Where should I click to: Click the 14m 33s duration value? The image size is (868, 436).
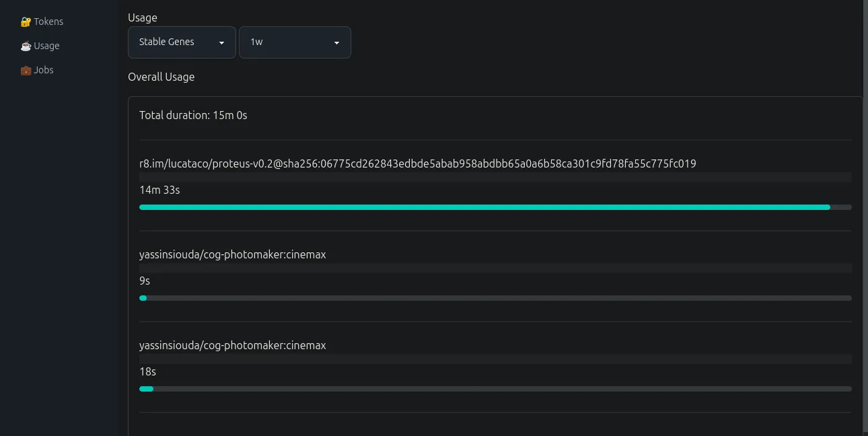point(159,190)
